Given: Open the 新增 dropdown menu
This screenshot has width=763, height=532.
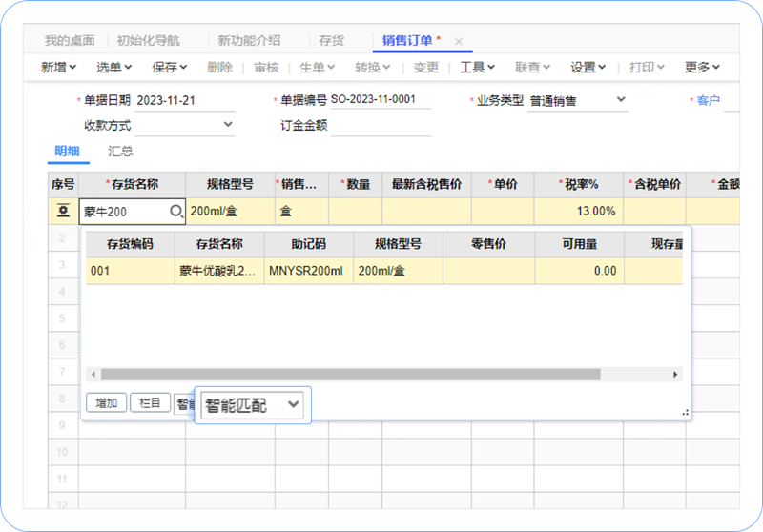Looking at the screenshot, I should coord(59,68).
